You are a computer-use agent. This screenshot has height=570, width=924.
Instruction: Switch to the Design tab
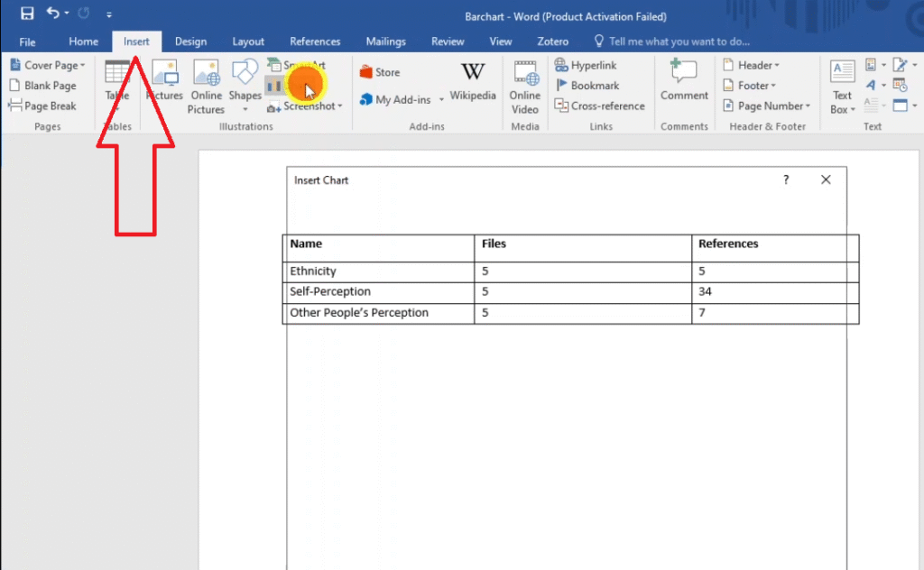[x=190, y=41]
